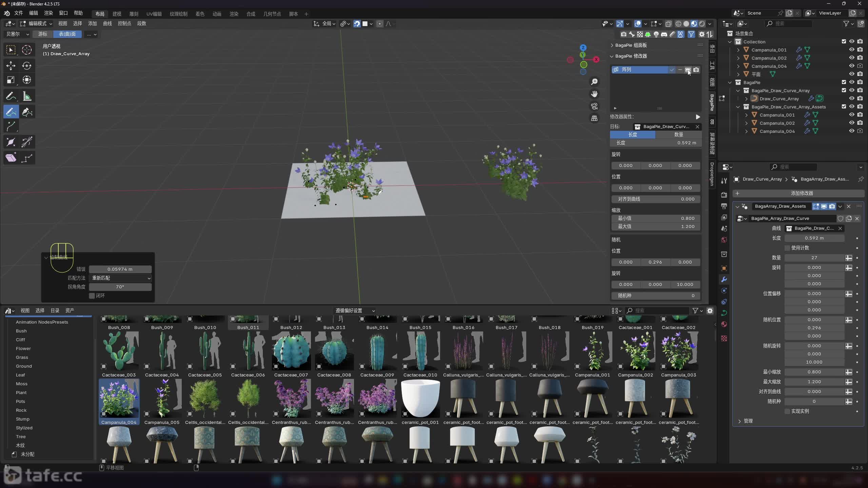Open the 匹配方法 dropdown
The height and width of the screenshot is (488, 868).
tap(120, 278)
